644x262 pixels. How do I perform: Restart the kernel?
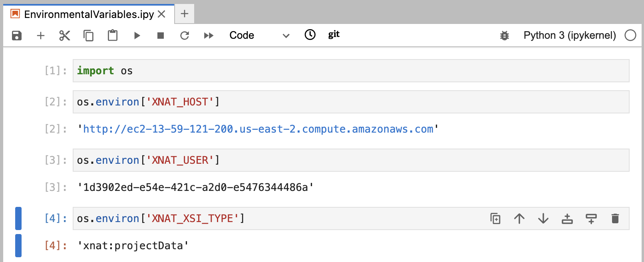[185, 36]
